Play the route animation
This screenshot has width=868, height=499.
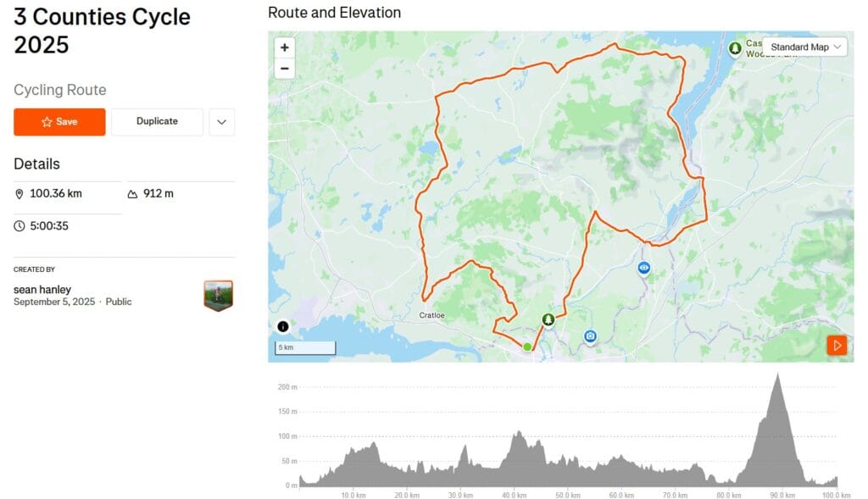[837, 345]
